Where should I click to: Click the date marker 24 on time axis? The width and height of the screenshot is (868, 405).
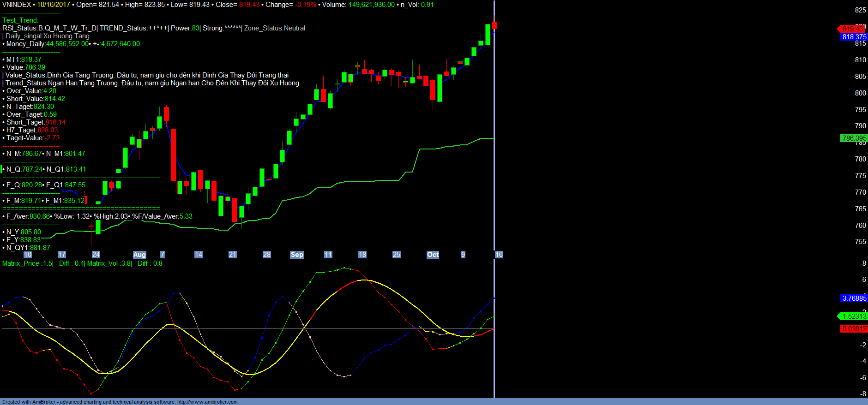click(96, 255)
